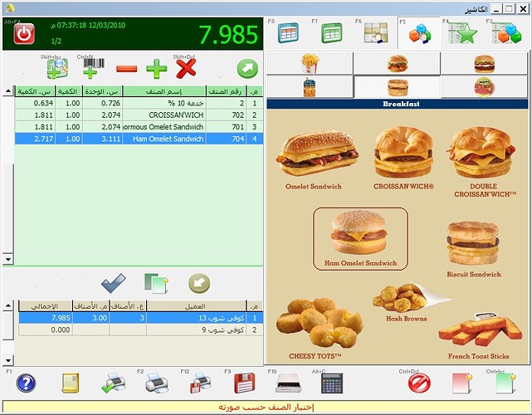Click the red new document icon
Viewport: 532px width, 415px height.
[462, 383]
